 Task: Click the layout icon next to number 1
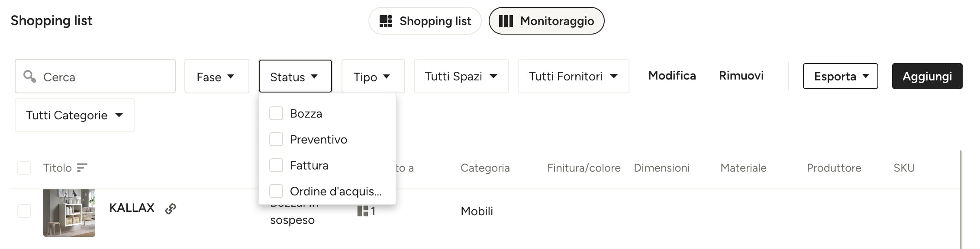pos(362,211)
